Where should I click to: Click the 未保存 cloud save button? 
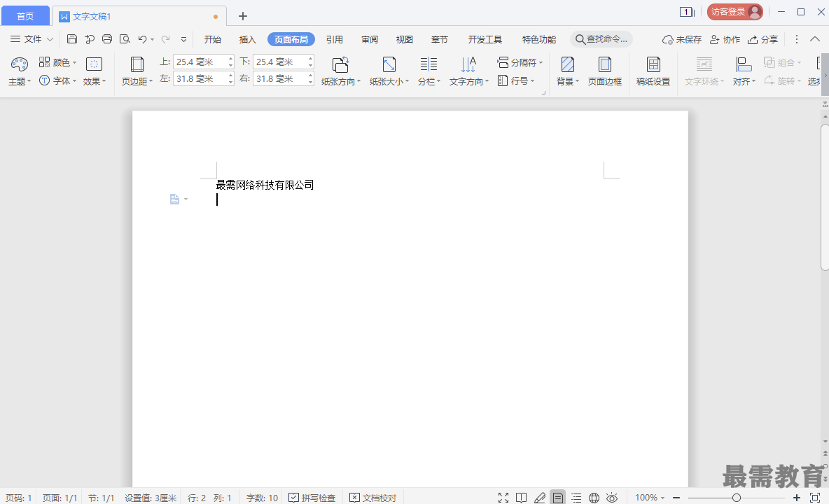tap(682, 40)
